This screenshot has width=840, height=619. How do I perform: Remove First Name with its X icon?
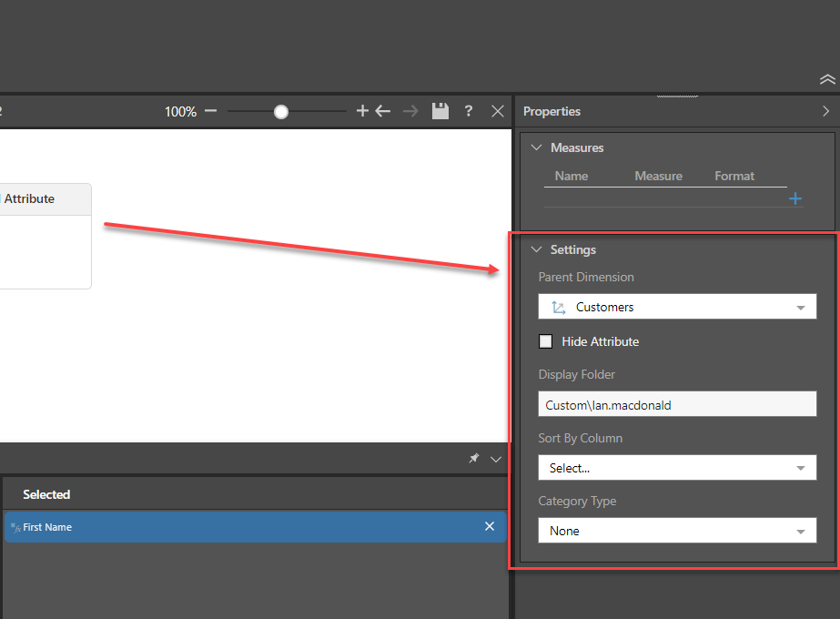[490, 526]
